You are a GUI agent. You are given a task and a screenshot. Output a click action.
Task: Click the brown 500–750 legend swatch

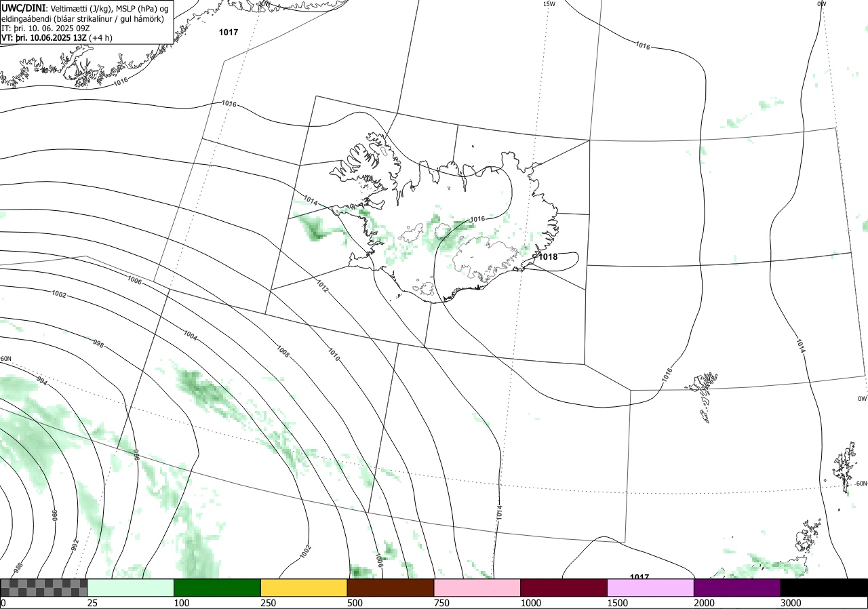click(x=391, y=587)
